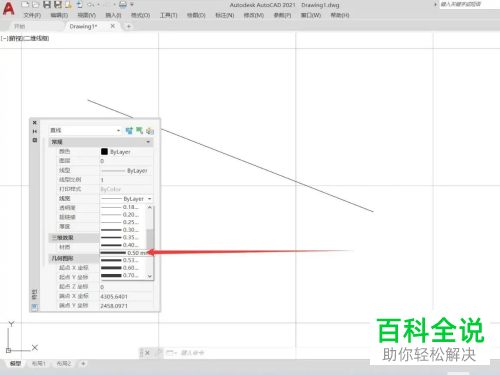The height and width of the screenshot is (375, 500).
Task: Open the AutoCAD application menu logo
Action: pyautogui.click(x=8, y=8)
